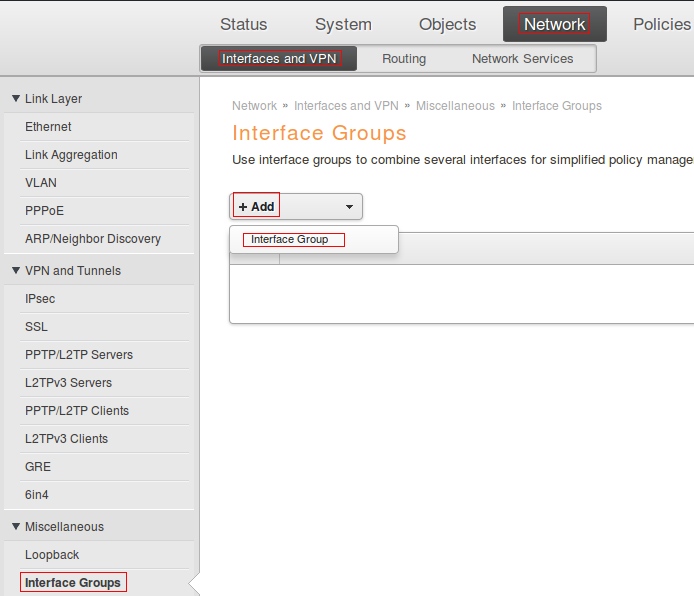Go to the Policies tab
This screenshot has height=596, width=694.
click(661, 24)
